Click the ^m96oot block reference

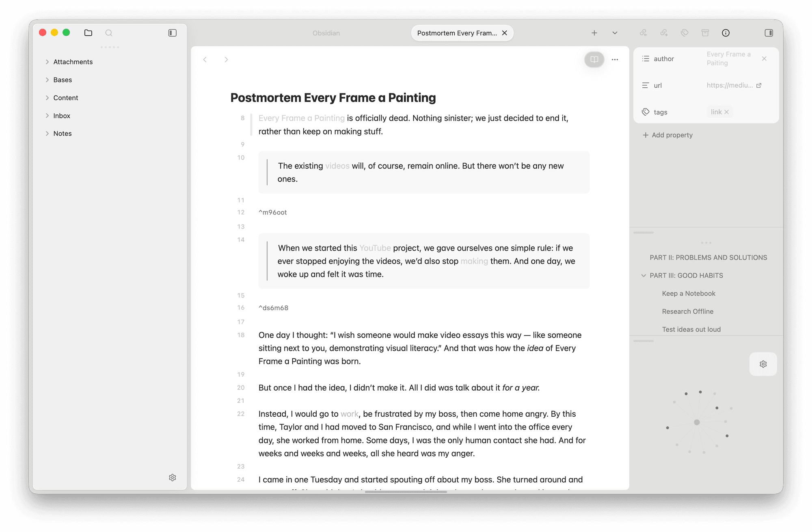(273, 212)
